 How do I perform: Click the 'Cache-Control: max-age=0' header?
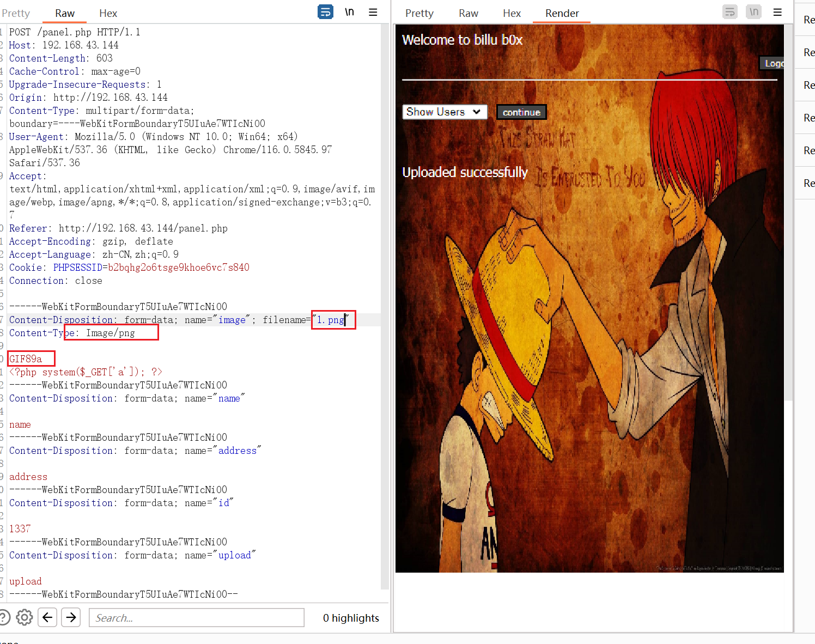tap(75, 71)
